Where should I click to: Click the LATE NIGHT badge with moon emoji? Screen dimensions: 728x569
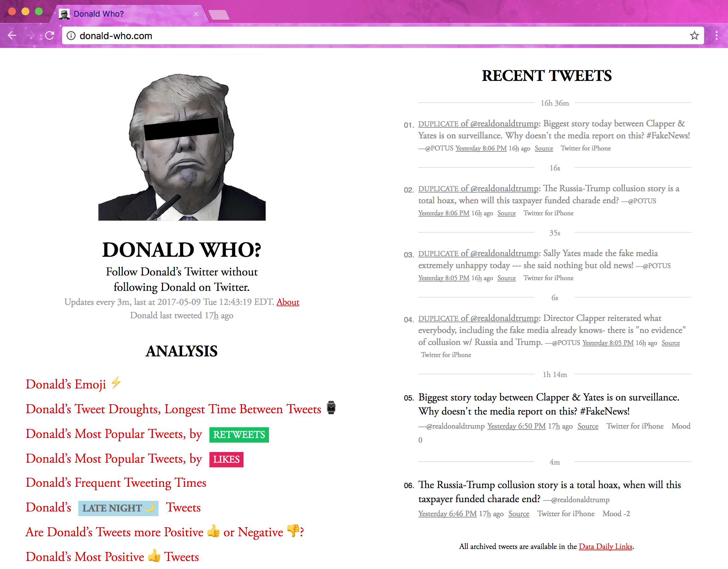pos(118,508)
